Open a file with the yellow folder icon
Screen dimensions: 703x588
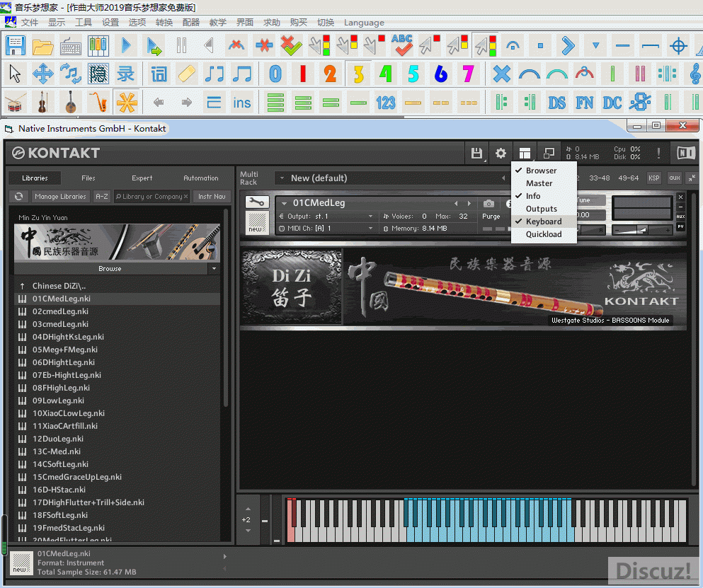point(43,45)
